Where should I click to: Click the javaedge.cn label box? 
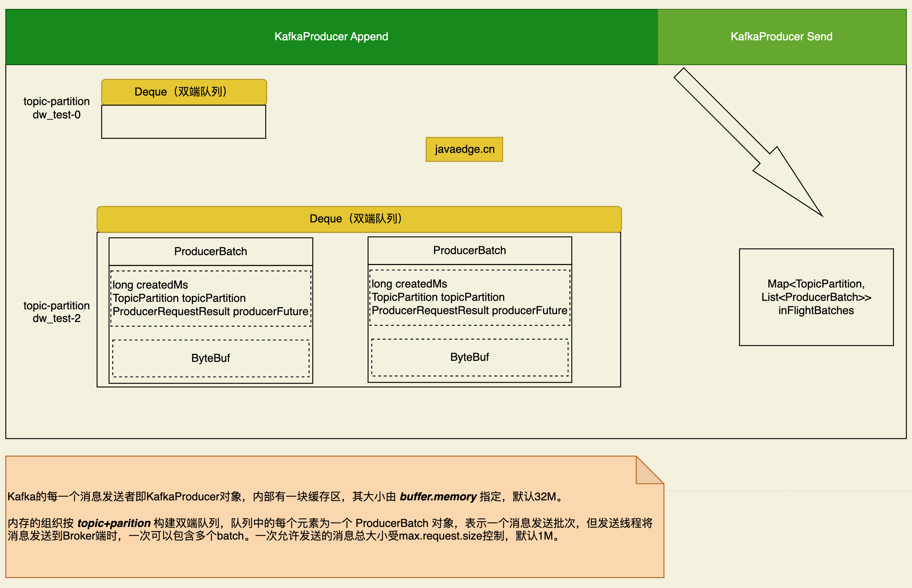coord(464,149)
